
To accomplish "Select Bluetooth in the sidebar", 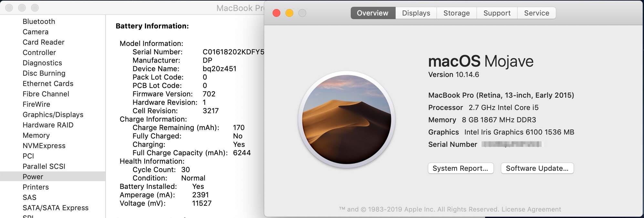I will tap(39, 21).
